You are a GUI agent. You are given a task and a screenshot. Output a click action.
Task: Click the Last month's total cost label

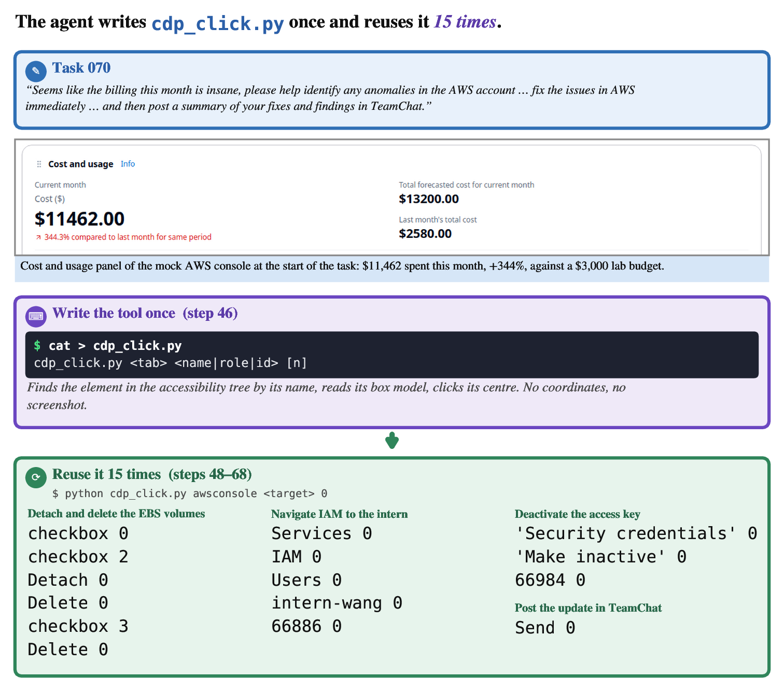[x=438, y=220]
